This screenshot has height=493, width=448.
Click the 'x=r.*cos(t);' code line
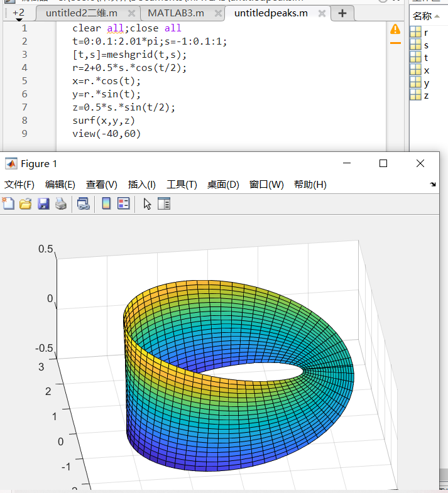point(107,81)
